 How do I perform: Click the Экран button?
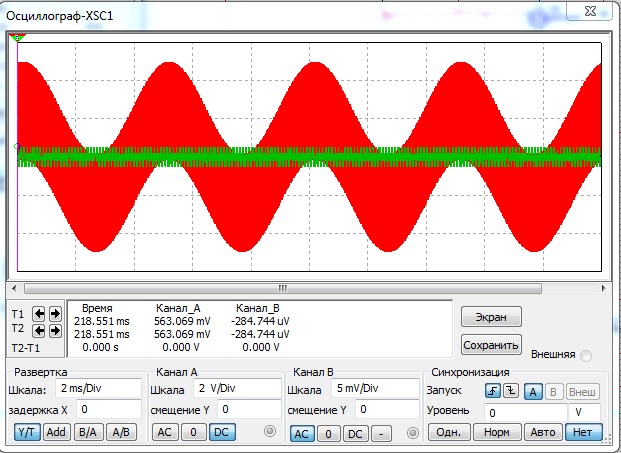tap(491, 317)
